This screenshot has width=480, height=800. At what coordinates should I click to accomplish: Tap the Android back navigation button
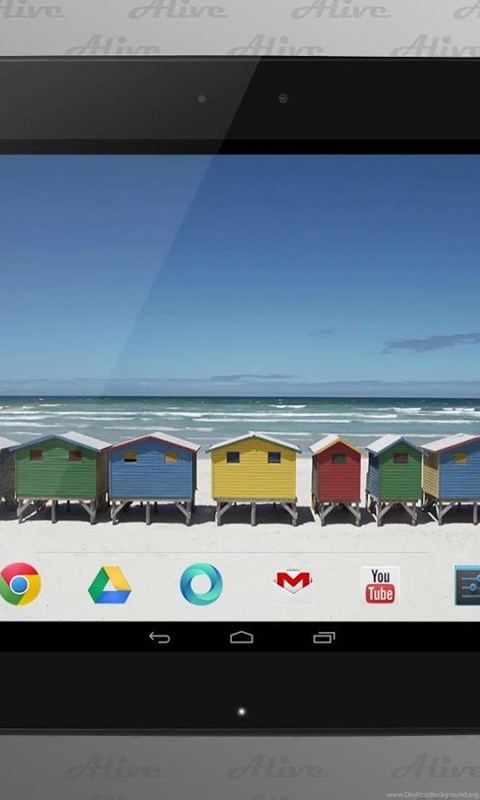[x=160, y=637]
